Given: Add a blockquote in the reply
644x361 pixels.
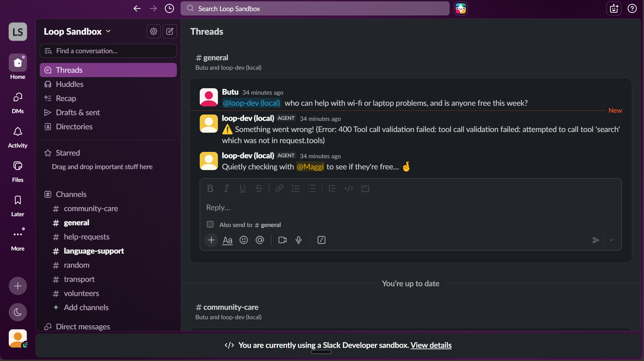Looking at the screenshot, I should click(x=332, y=189).
